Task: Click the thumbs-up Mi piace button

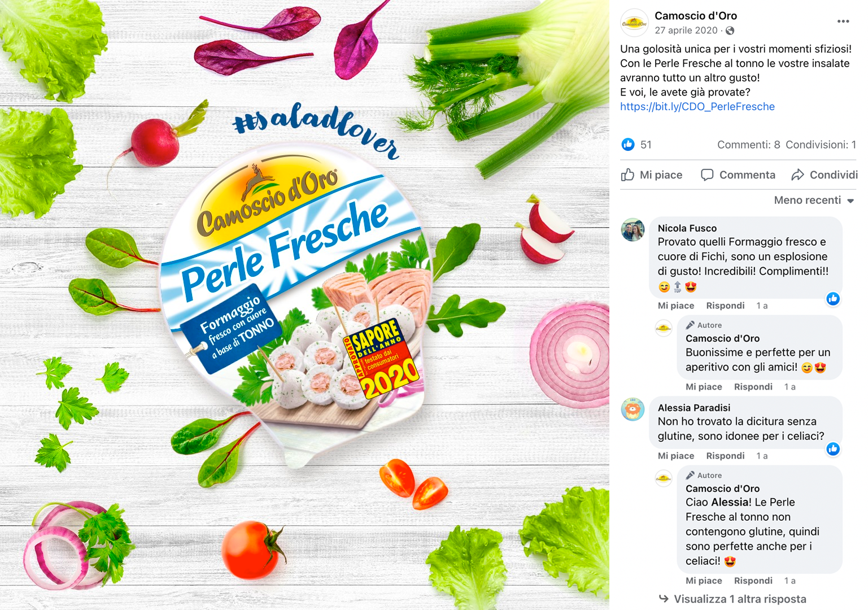Action: tap(652, 175)
